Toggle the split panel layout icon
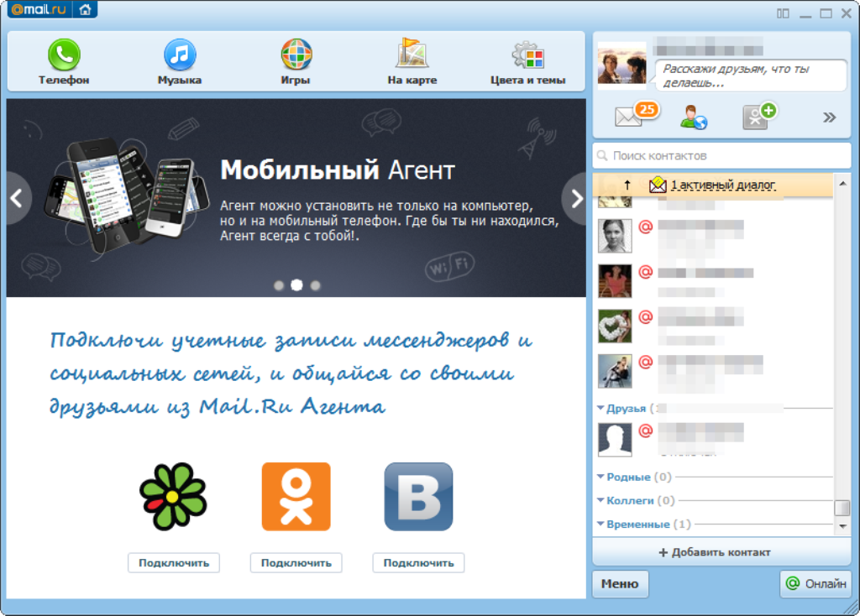This screenshot has height=616, width=860. pos(783,13)
